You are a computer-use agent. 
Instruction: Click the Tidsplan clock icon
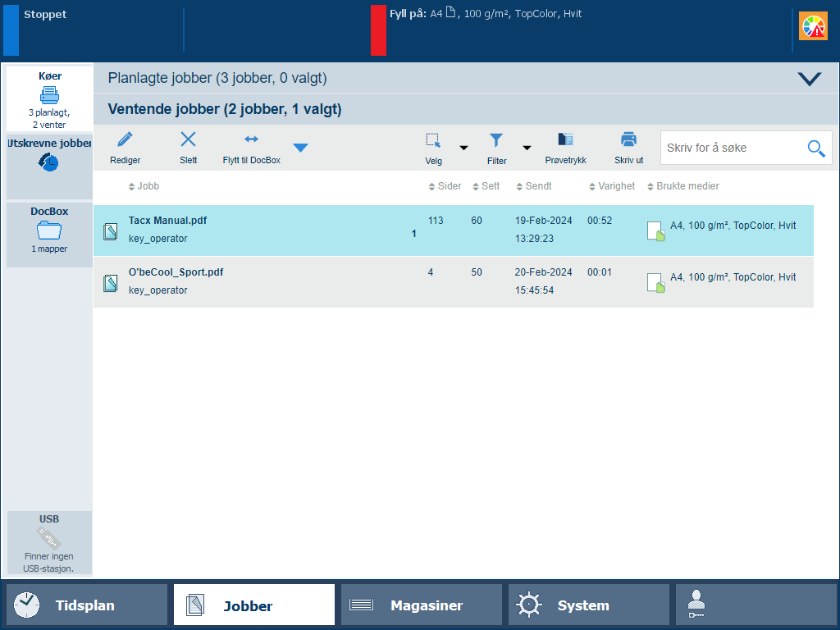click(26, 605)
